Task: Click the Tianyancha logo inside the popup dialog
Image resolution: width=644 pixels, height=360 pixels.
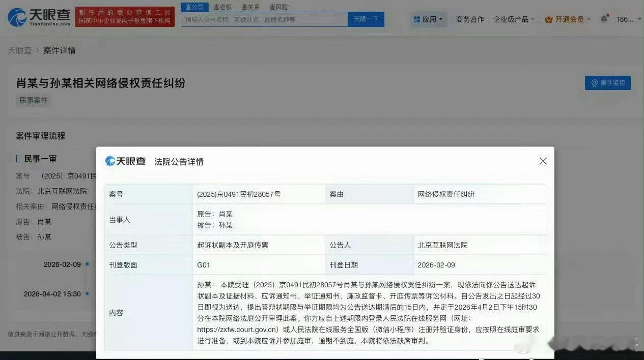Action: click(124, 161)
